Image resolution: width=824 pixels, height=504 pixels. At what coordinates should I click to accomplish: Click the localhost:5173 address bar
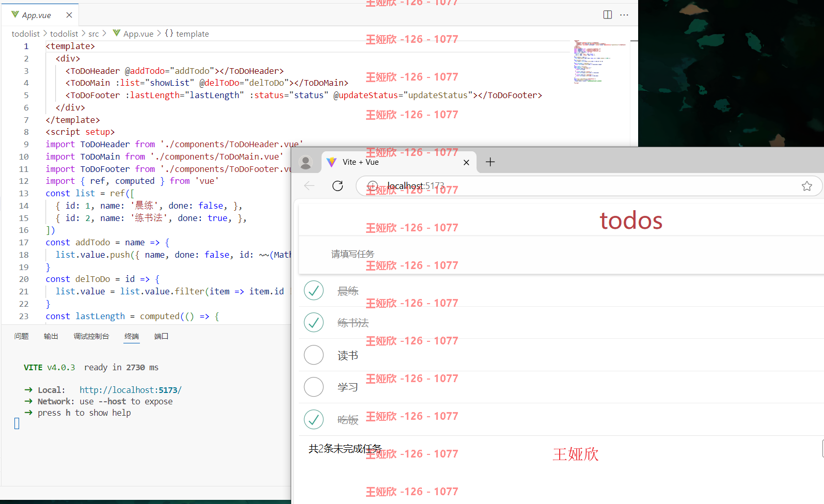pos(589,186)
